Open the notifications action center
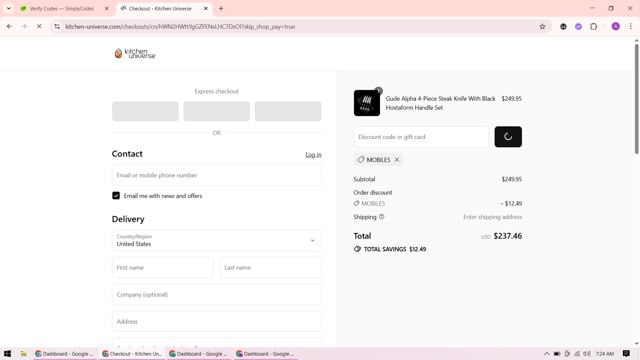Viewport: 640px width, 360px height. coord(626,353)
